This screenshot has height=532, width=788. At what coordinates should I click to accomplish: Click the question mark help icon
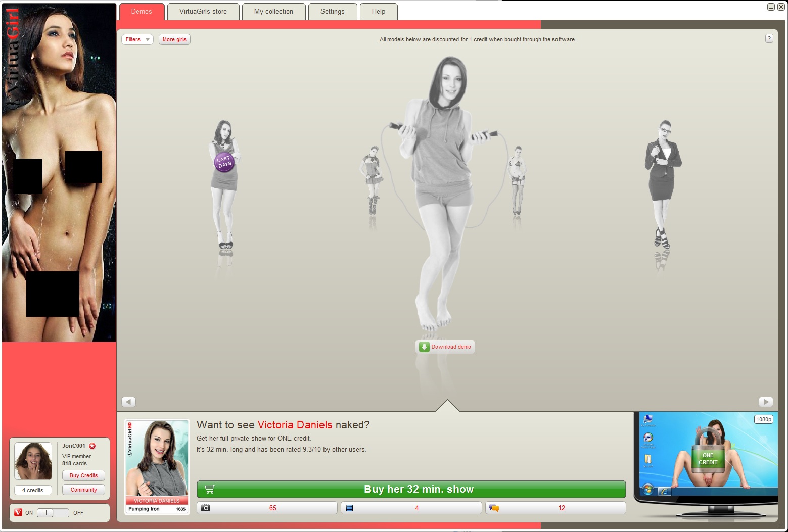tap(769, 38)
